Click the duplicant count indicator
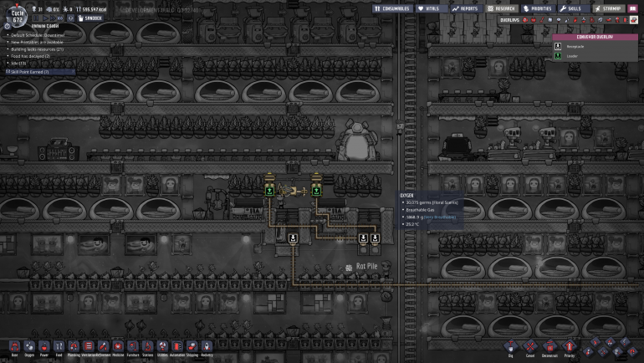Image resolution: width=644 pixels, height=363 pixels. click(37, 9)
